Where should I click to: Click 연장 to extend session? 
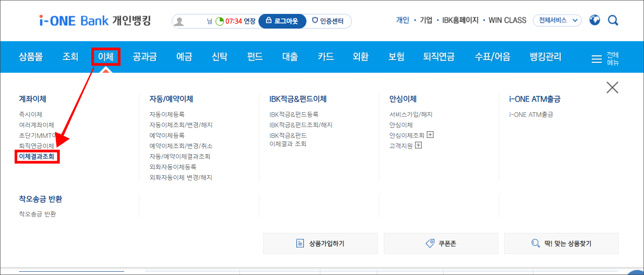tap(250, 21)
